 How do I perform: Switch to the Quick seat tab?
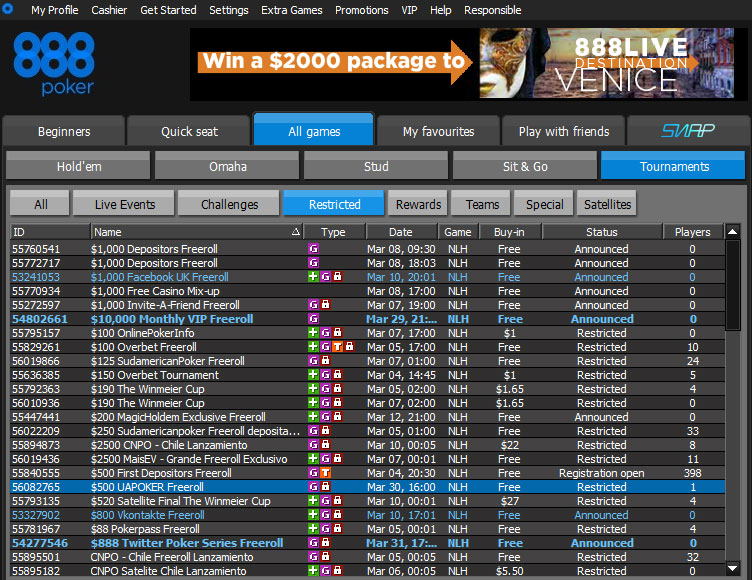189,131
